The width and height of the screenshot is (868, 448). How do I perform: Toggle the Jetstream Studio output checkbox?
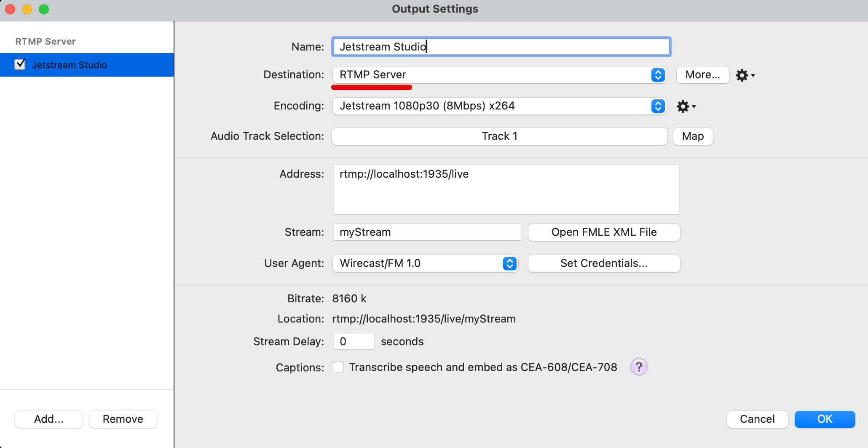20,64
